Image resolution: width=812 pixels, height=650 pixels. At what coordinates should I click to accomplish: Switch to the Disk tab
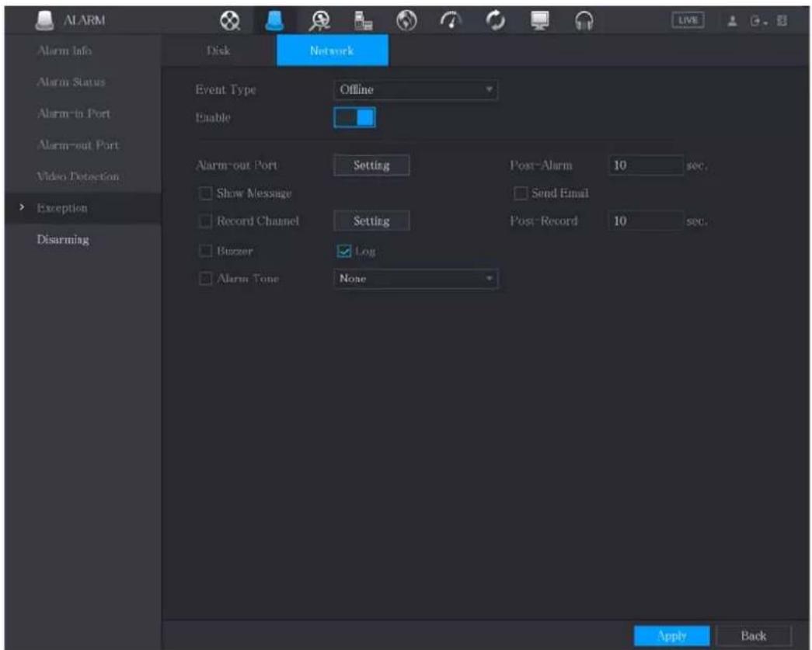(218, 50)
